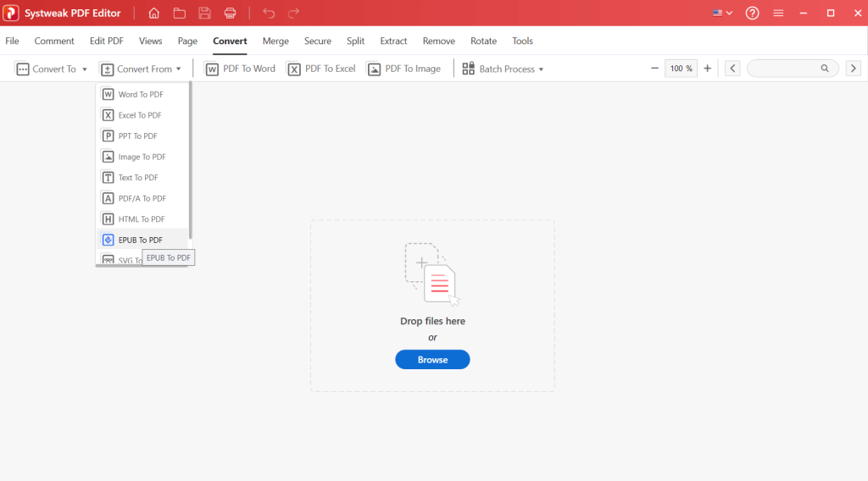Viewport: 868px width, 481px height.
Task: Open the Tools tab
Action: point(522,41)
